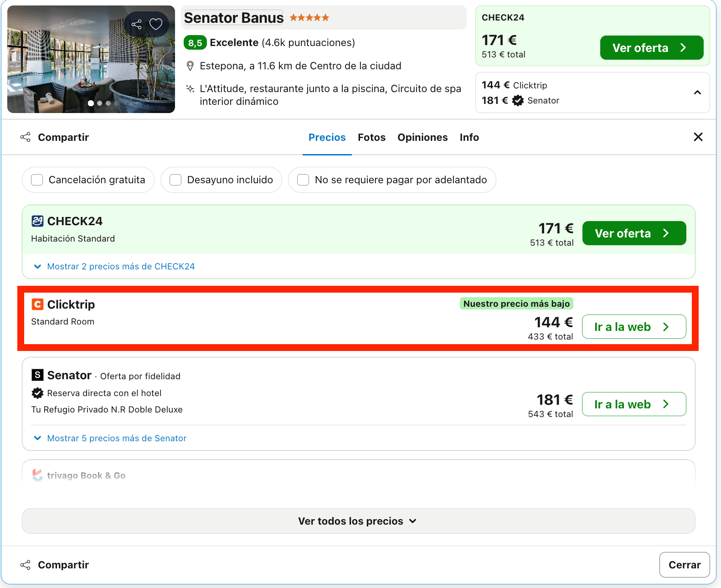Screen dimensions: 721x588
Task: Toggle the Desayuno incluido checkbox
Action: click(x=175, y=180)
